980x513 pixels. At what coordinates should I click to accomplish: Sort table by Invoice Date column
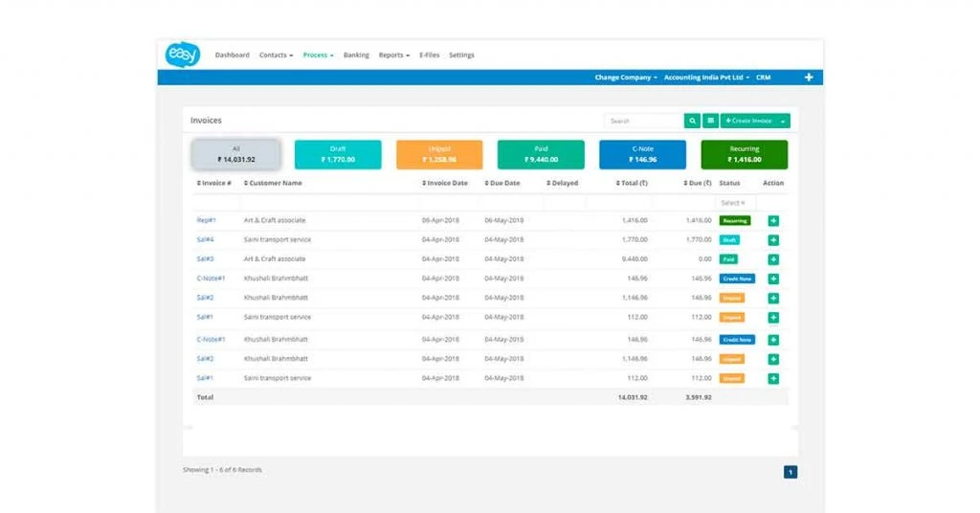coord(445,183)
